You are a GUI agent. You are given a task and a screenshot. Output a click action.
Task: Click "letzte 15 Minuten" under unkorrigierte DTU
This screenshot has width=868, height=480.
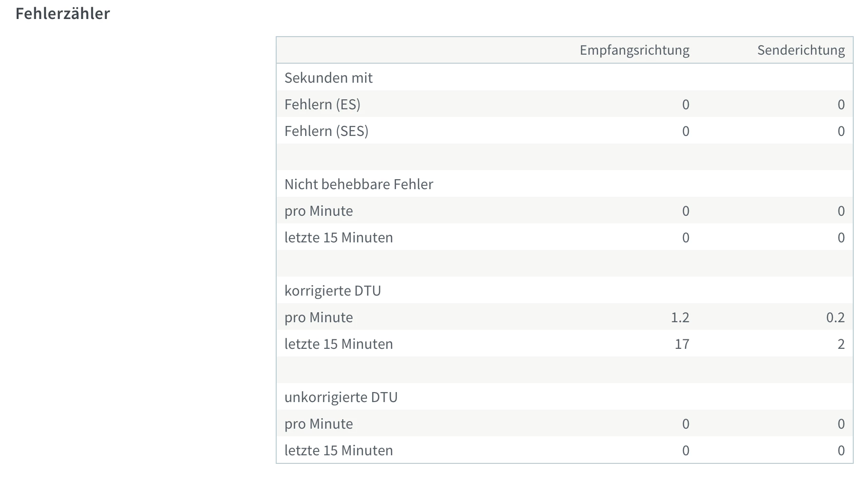[338, 450]
